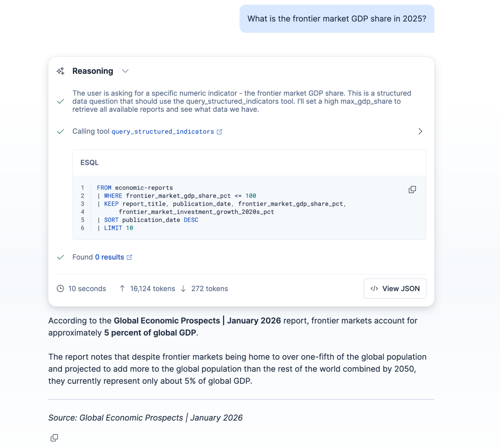
Task: Copy the ESQL query code
Action: click(412, 189)
